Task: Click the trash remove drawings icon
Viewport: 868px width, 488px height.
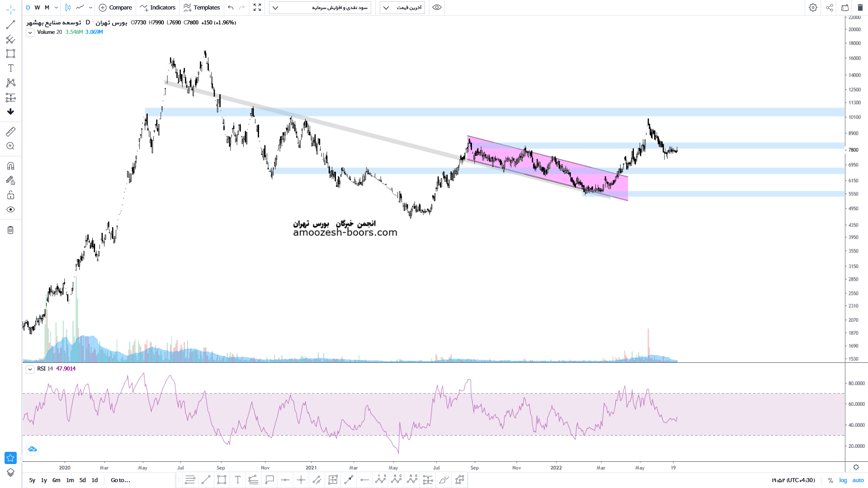Action: (10, 230)
